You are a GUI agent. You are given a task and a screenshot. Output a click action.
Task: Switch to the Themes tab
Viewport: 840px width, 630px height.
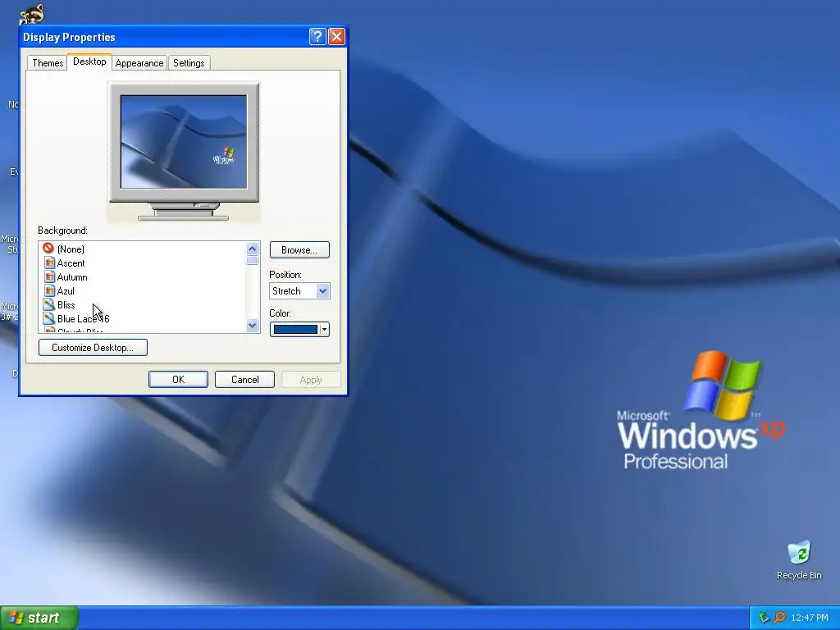[48, 62]
